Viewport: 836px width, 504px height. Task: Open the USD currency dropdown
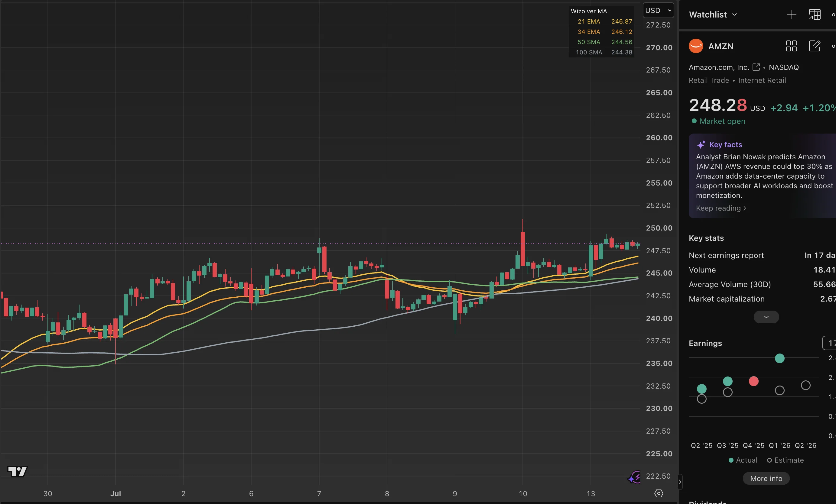[x=658, y=11]
